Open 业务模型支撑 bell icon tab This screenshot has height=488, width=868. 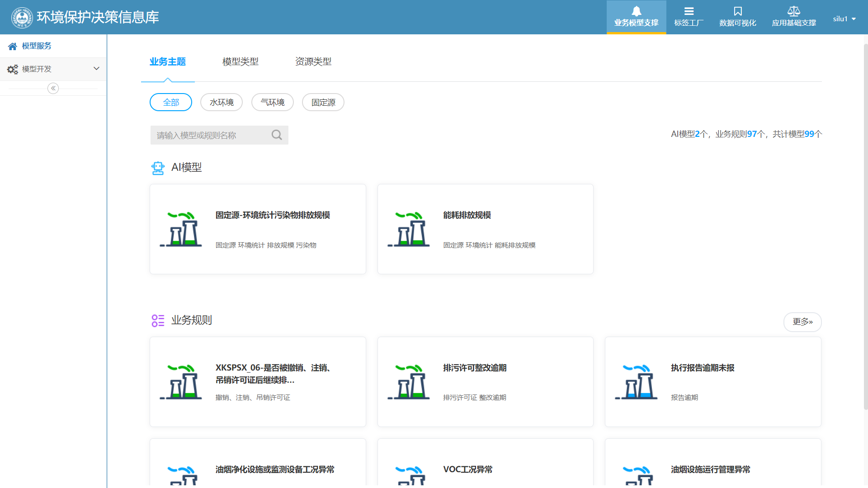coord(636,17)
